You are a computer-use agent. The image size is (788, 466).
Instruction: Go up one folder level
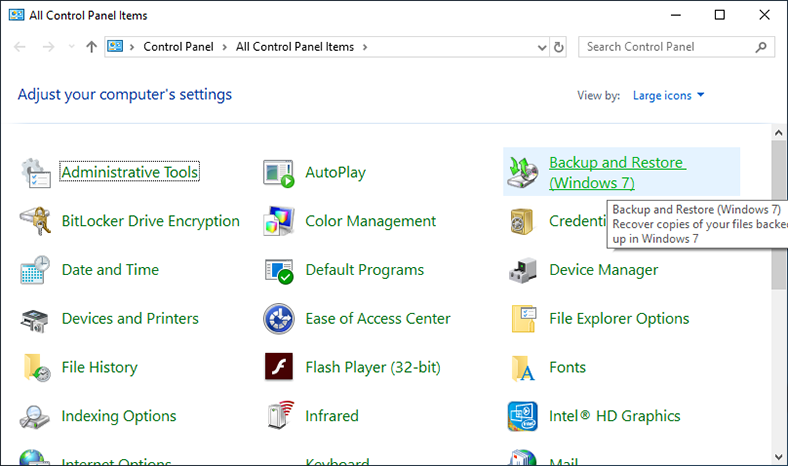click(91, 47)
